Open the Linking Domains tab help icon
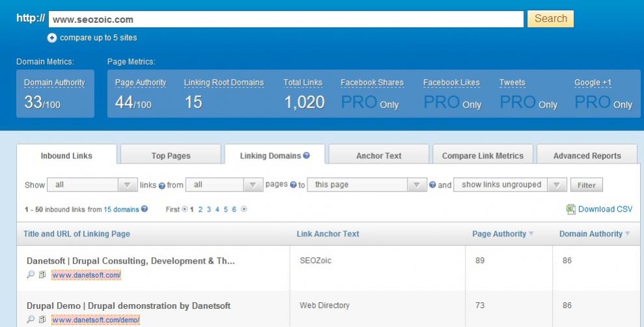The image size is (644, 327). point(307,155)
